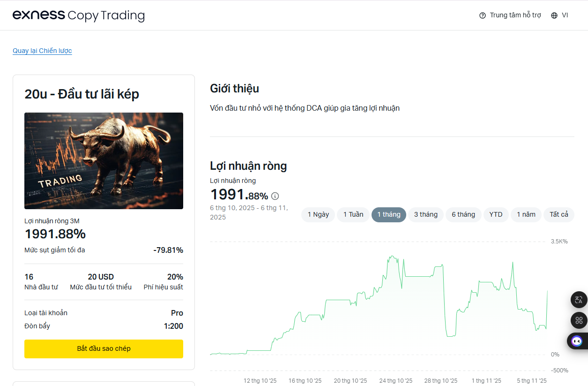
Task: Click the peak of the profit chart line
Action: pyautogui.click(x=392, y=255)
